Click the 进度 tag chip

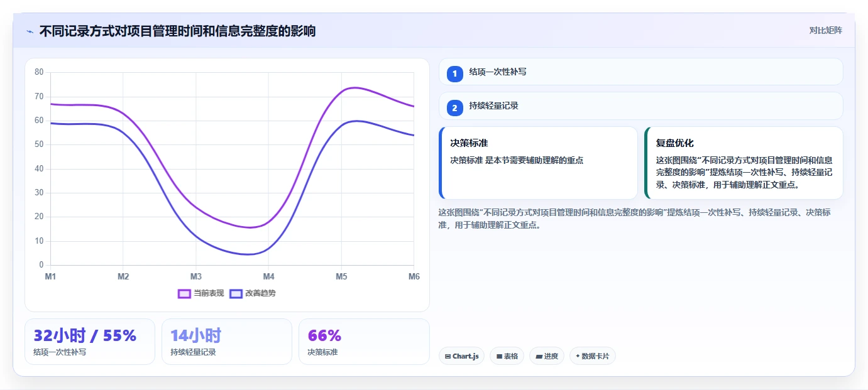pos(547,356)
